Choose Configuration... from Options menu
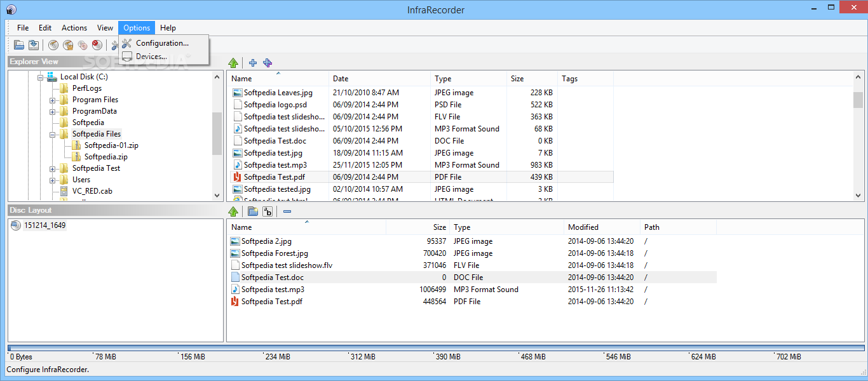868x381 pixels. point(163,43)
